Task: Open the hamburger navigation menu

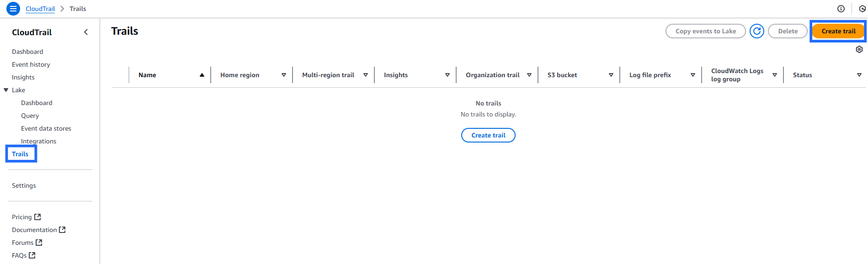Action: (13, 9)
